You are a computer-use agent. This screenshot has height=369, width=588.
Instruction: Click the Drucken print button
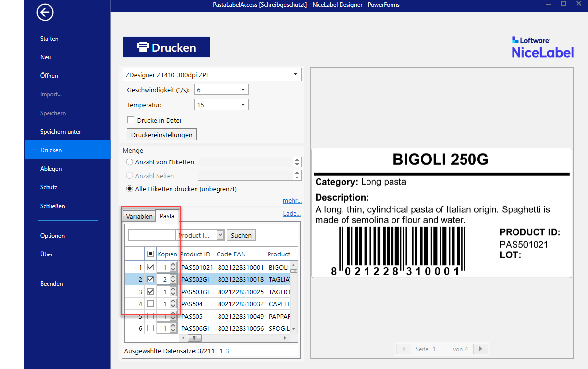pos(167,47)
